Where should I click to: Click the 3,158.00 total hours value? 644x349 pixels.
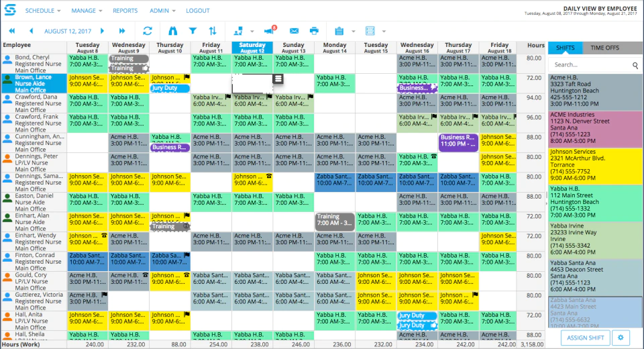531,344
